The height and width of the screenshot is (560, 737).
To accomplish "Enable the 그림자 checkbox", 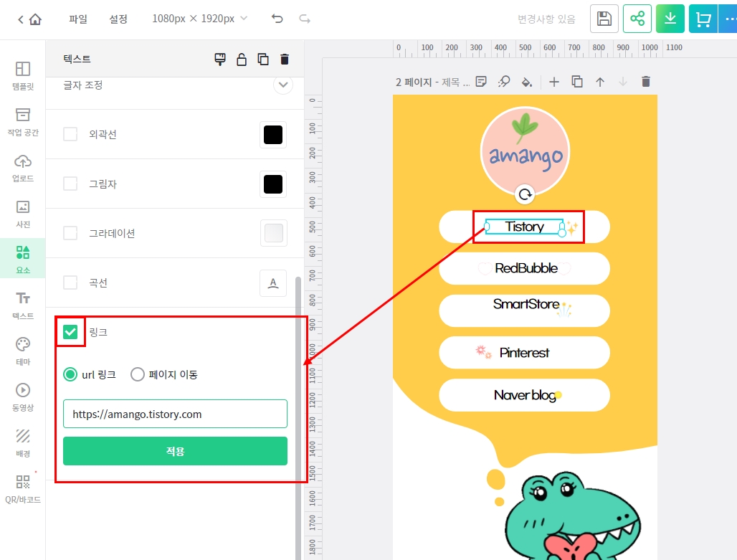I will point(70,184).
